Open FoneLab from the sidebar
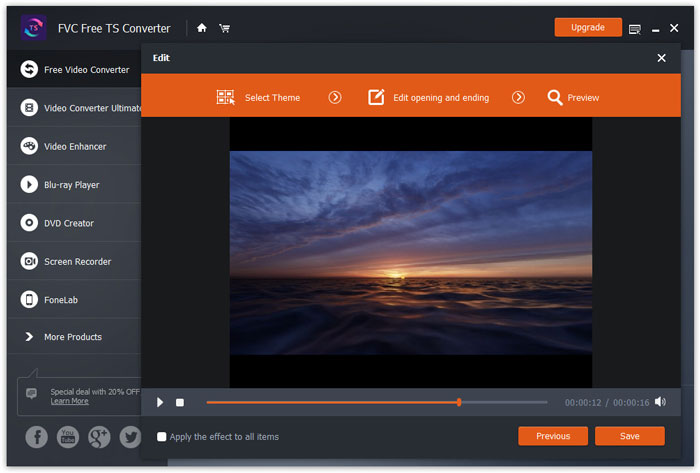Screen dimensions: 700x473 75,299
